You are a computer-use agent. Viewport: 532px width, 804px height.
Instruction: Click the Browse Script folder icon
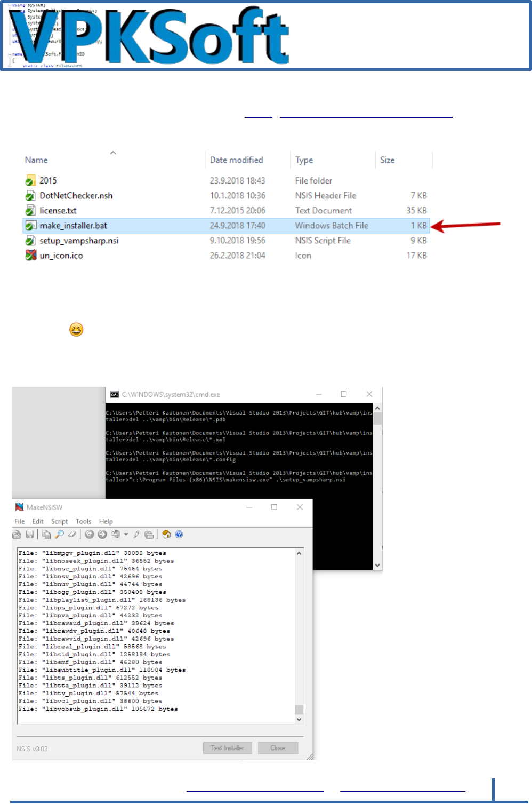[x=149, y=534]
